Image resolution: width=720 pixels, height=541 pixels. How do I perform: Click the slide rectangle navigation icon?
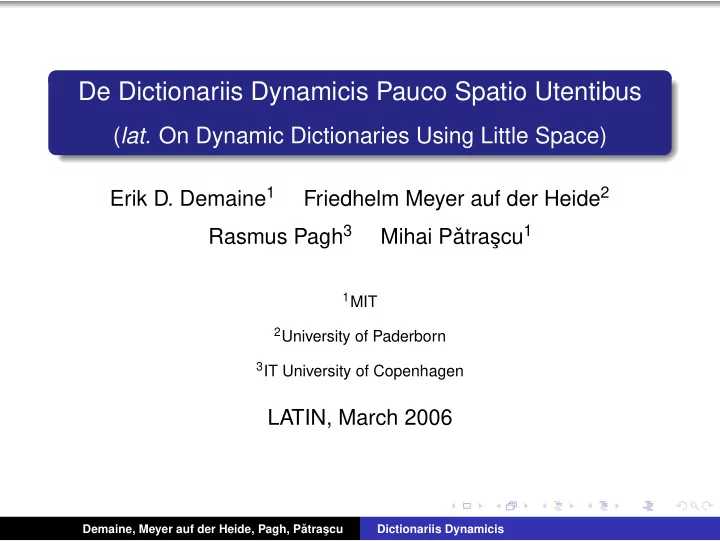tap(467, 506)
